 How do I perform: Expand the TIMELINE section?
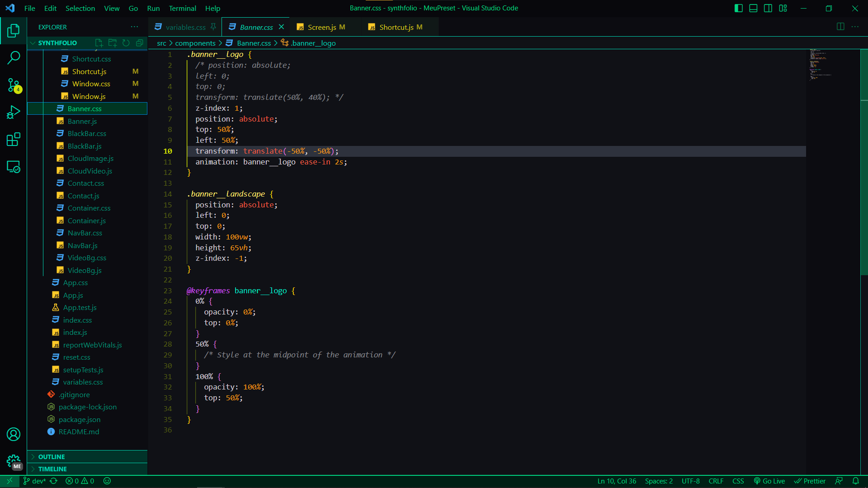click(52, 469)
